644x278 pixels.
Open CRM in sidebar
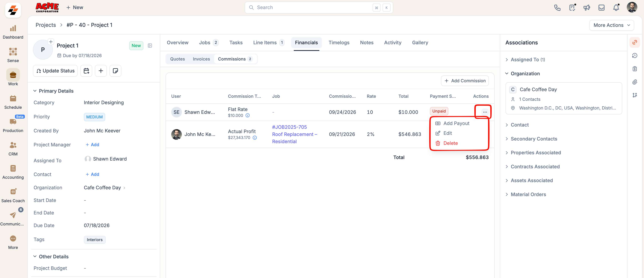pyautogui.click(x=13, y=149)
